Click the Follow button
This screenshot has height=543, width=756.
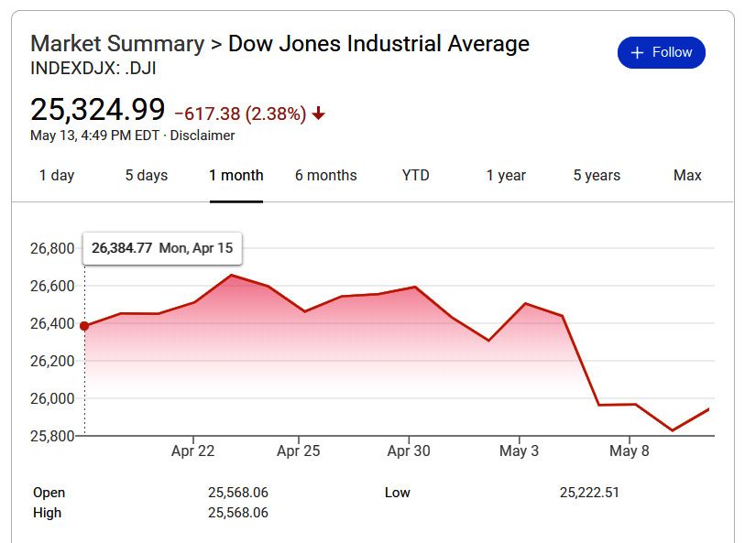661,53
